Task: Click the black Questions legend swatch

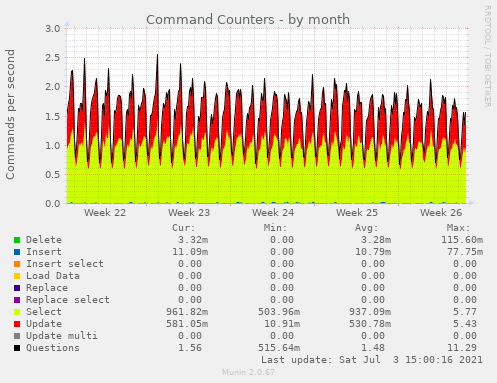Action: point(17,348)
